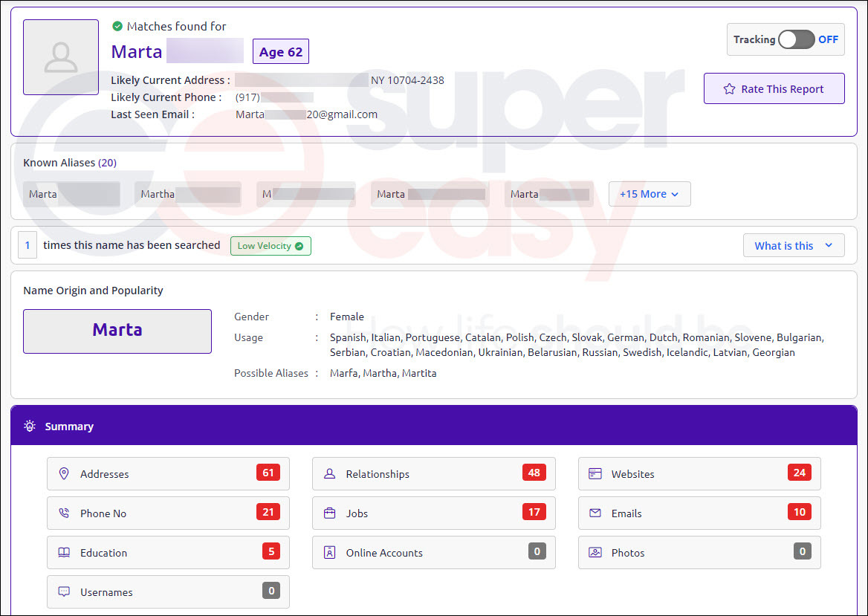Open the Online Accounts summary card
868x616 pixels.
tap(434, 552)
